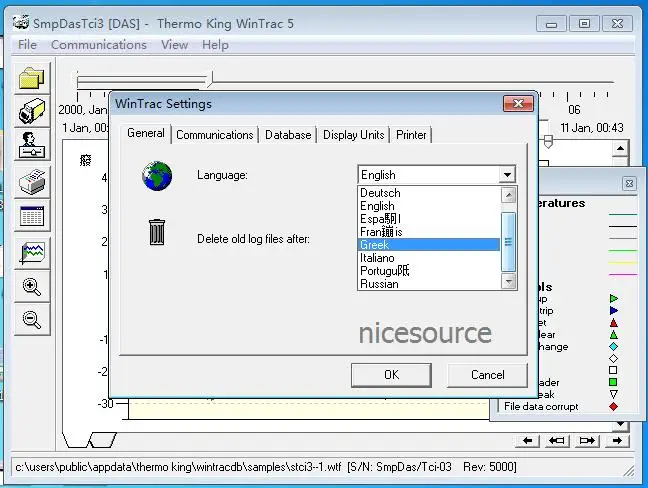Click language list scroll down arrow
The height and width of the screenshot is (488, 648).
click(508, 282)
